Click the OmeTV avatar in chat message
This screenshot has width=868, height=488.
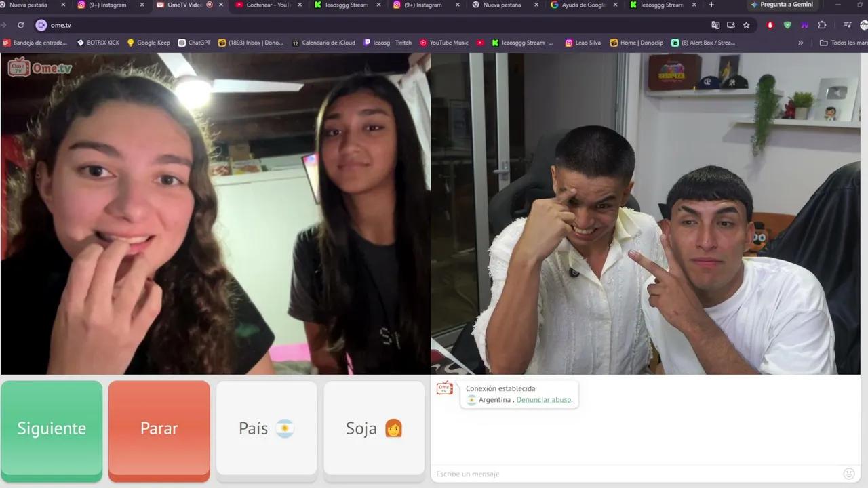[x=445, y=388]
